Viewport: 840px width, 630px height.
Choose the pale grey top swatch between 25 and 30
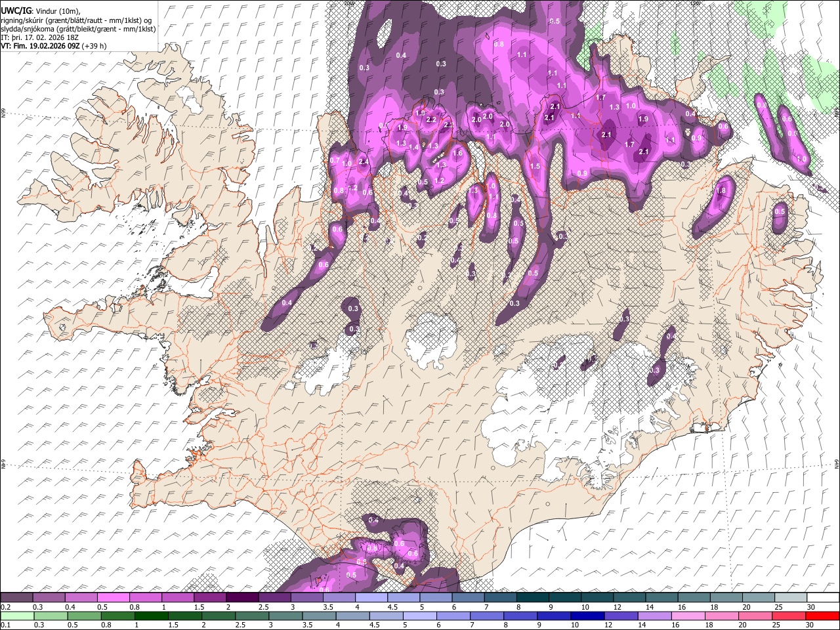(790, 598)
